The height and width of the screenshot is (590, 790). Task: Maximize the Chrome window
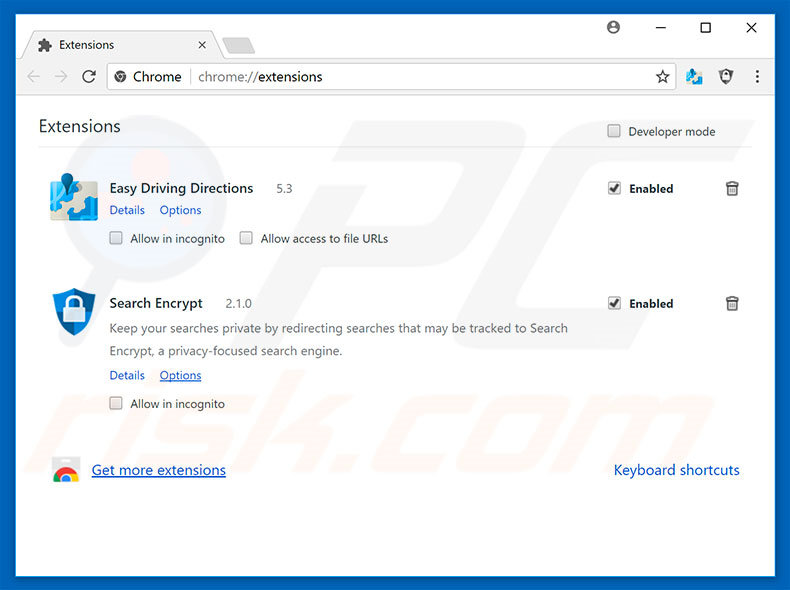(706, 28)
